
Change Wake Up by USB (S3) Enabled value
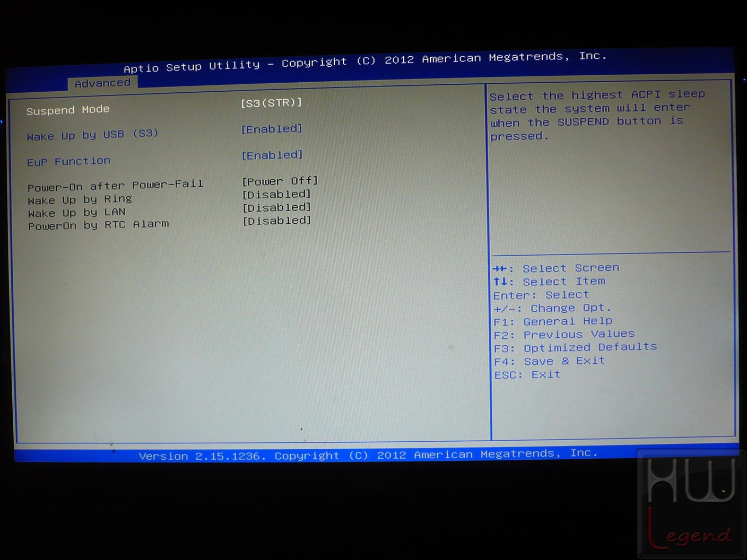272,129
